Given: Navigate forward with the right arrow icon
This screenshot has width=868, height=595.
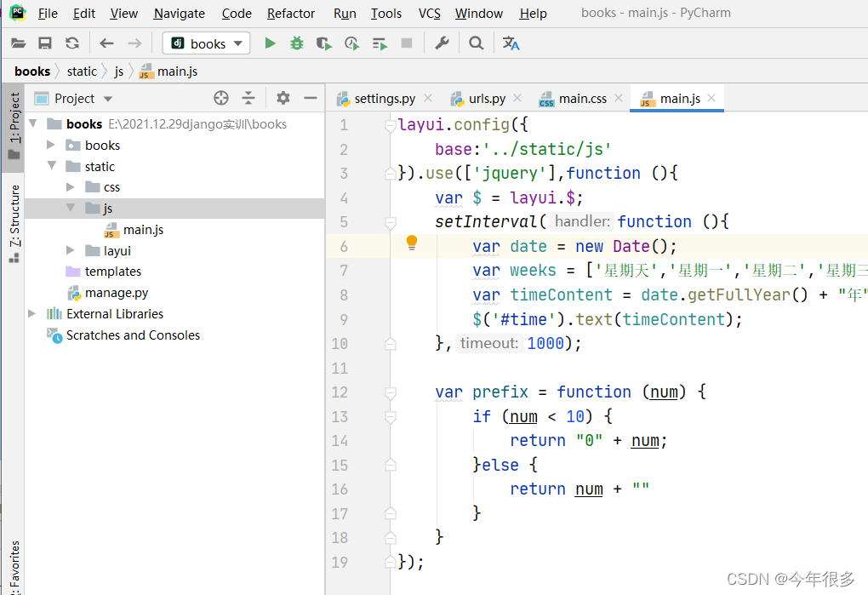Looking at the screenshot, I should click(x=134, y=43).
